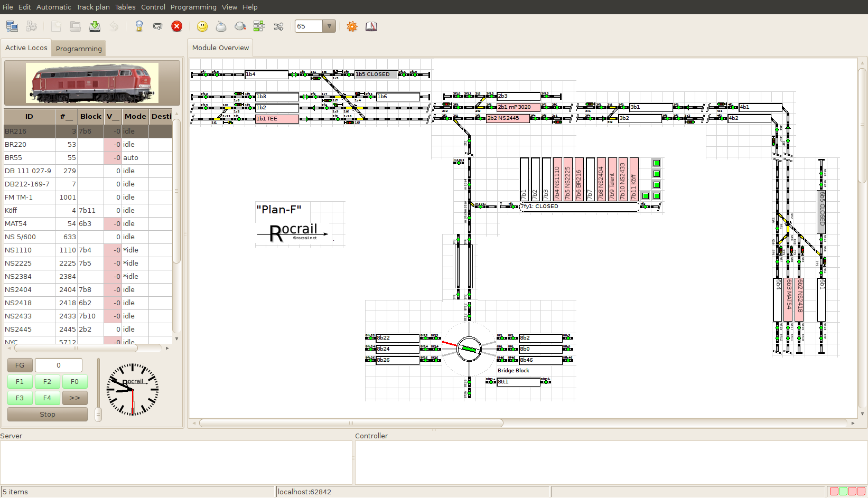Switch to the Programming tab

point(79,49)
